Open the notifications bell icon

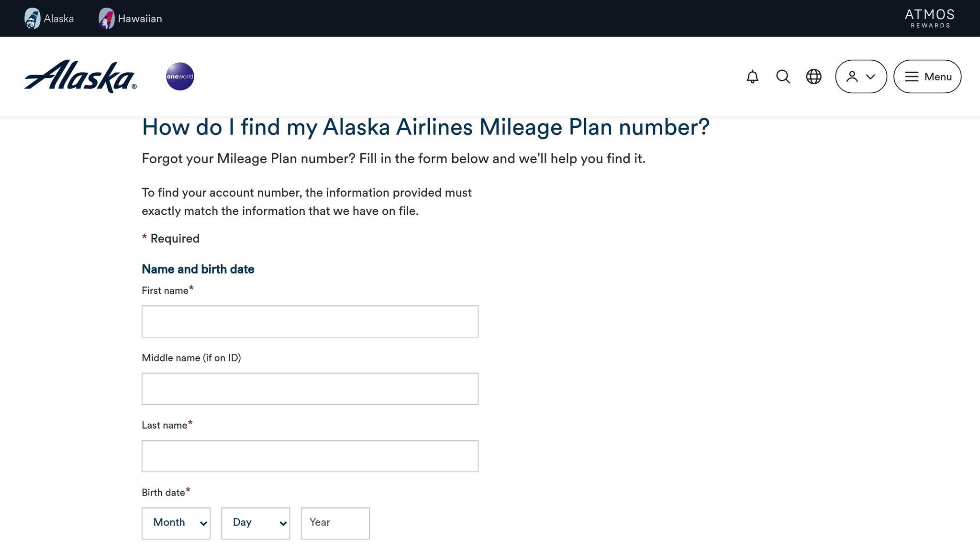point(752,77)
